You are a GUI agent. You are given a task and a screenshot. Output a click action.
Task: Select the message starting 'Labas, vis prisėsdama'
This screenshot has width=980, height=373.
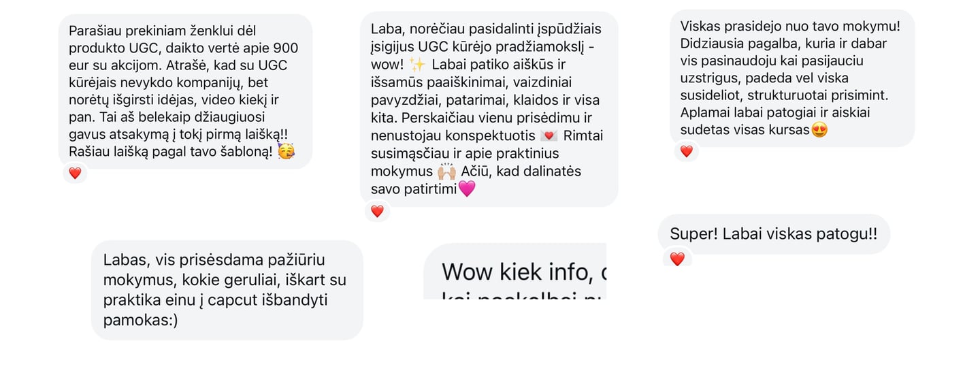[x=227, y=290]
